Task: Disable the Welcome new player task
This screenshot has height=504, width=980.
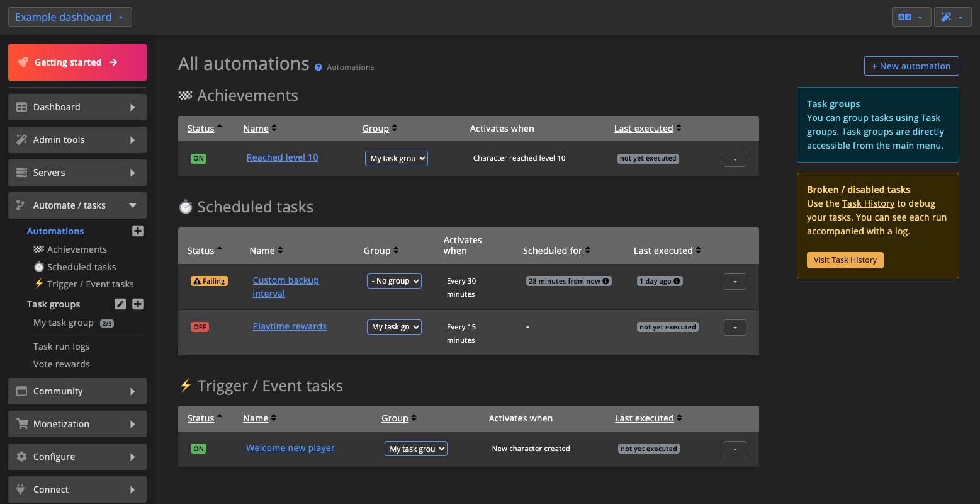Action: [198, 448]
